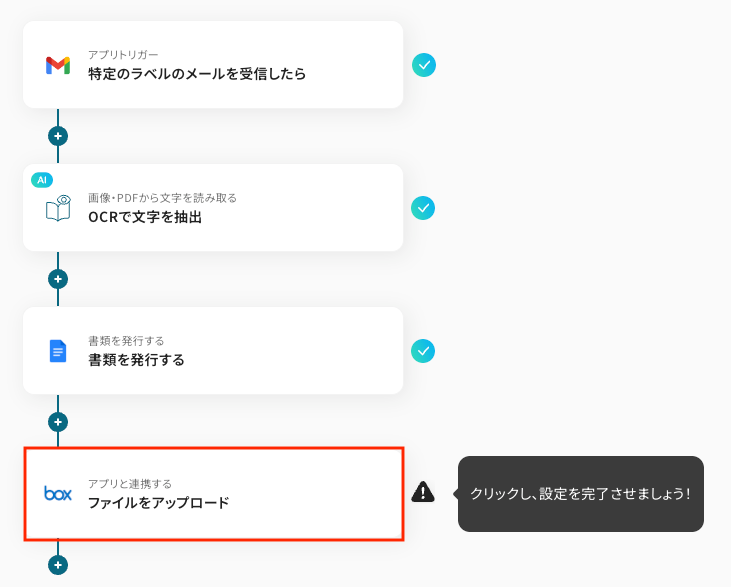The height and width of the screenshot is (587, 731).
Task: Click the checkmark beside 書類を発行する step
Action: click(424, 351)
